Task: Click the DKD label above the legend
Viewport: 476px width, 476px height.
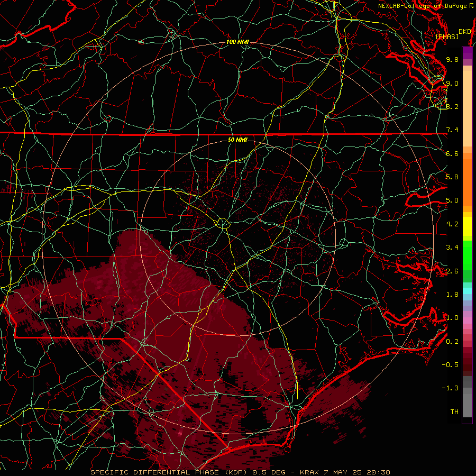Action: [464, 32]
